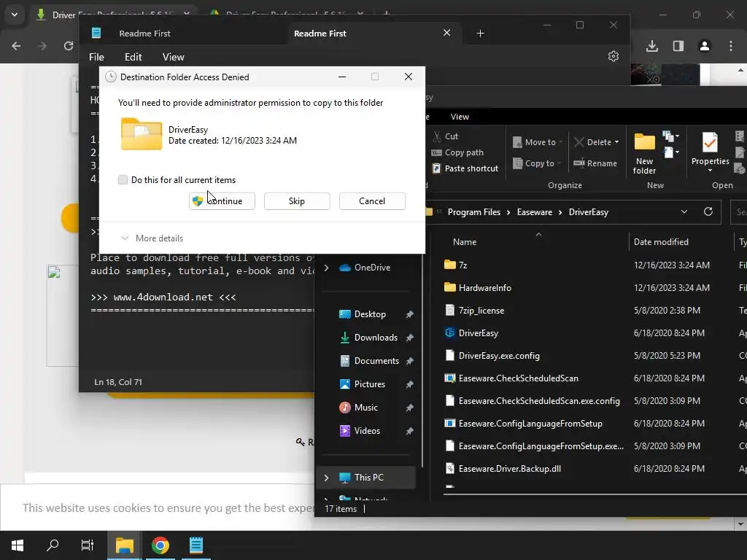This screenshot has width=747, height=560.
Task: Open Chrome profile avatar icon
Action: pyautogui.click(x=704, y=46)
